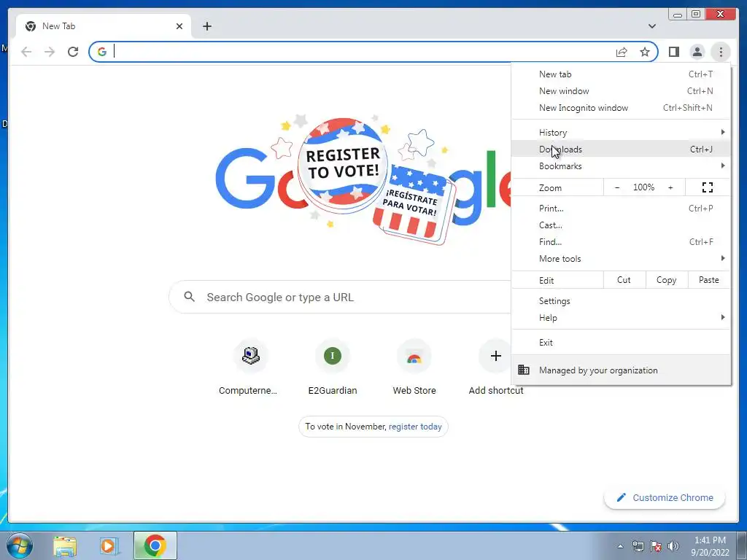Decrease zoom with the minus button
The height and width of the screenshot is (560, 747).
(617, 187)
